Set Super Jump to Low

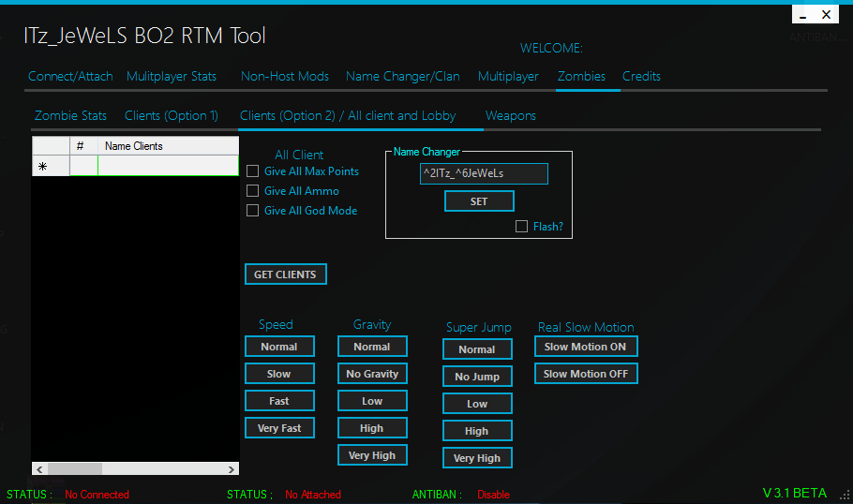click(477, 404)
